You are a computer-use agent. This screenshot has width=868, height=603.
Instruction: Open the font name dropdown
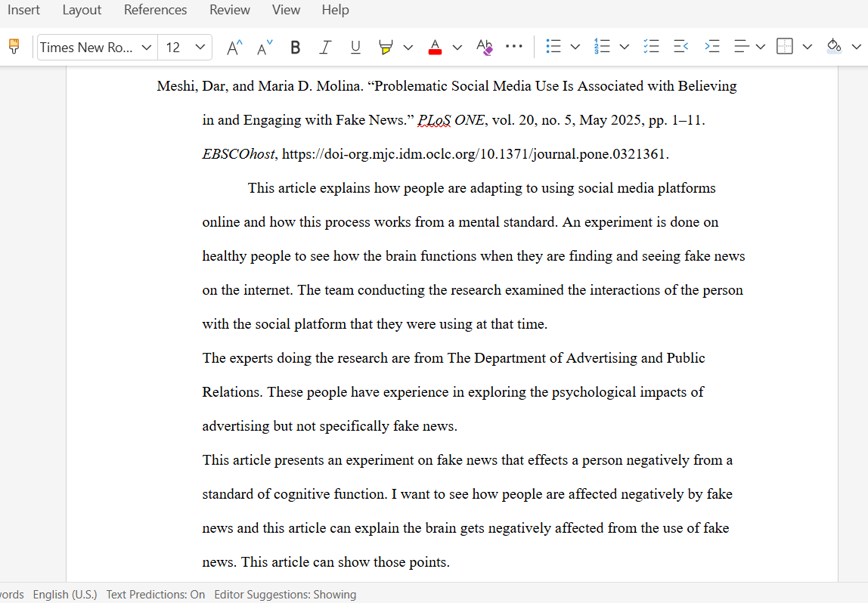point(146,48)
